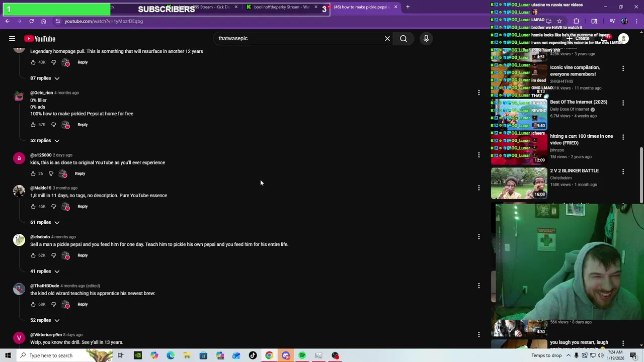Switch to the Stream - Kick tab

203,7
